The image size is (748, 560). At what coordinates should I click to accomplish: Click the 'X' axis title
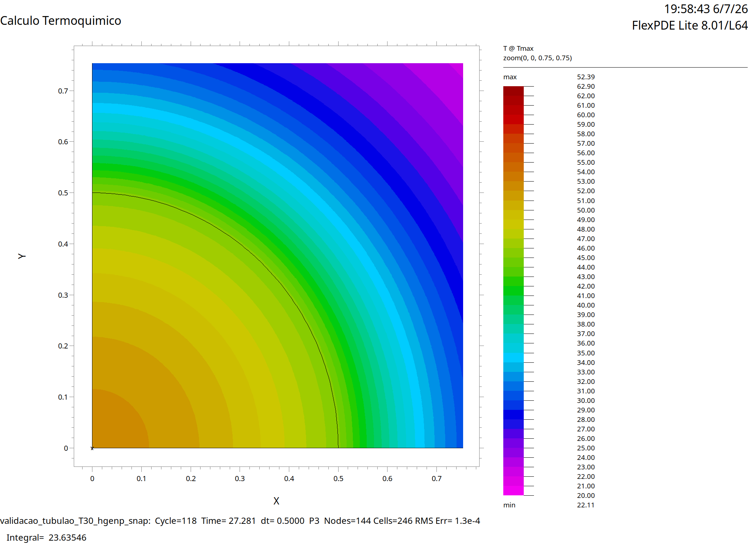276,501
